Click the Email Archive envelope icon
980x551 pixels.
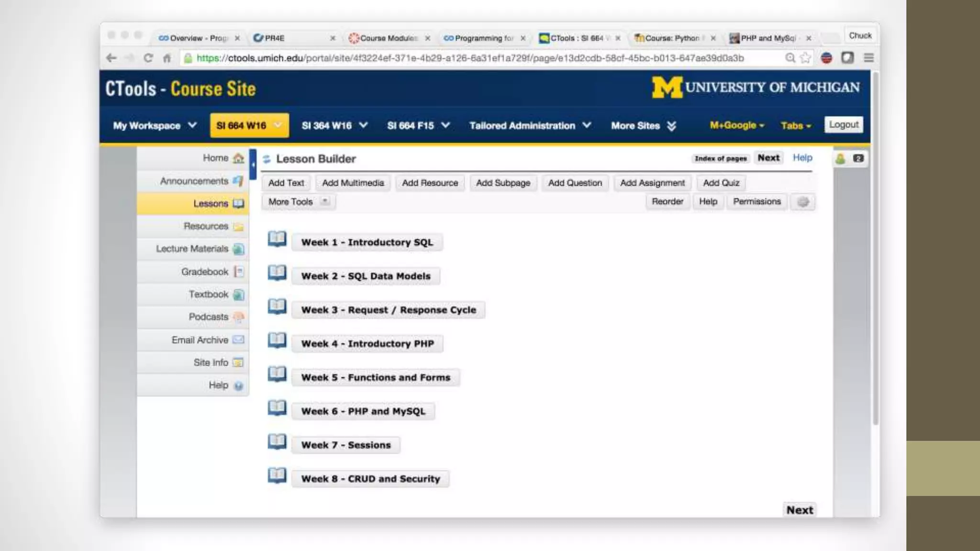pyautogui.click(x=238, y=340)
